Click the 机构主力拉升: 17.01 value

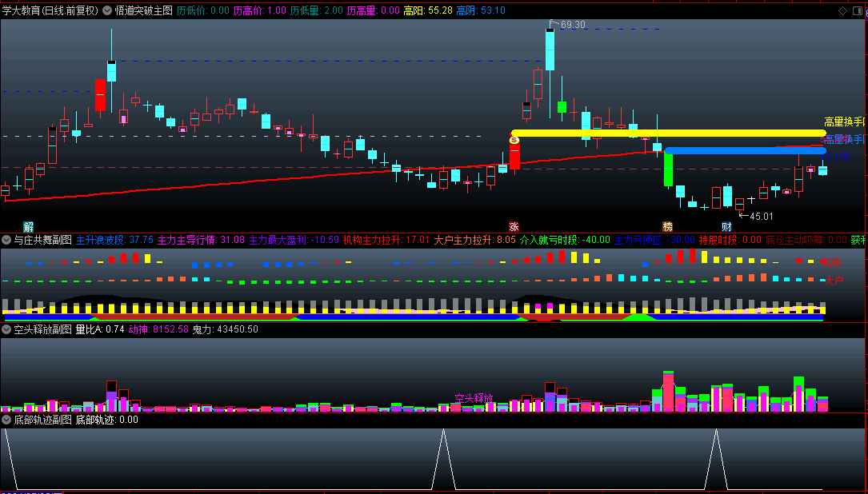pyautogui.click(x=386, y=240)
